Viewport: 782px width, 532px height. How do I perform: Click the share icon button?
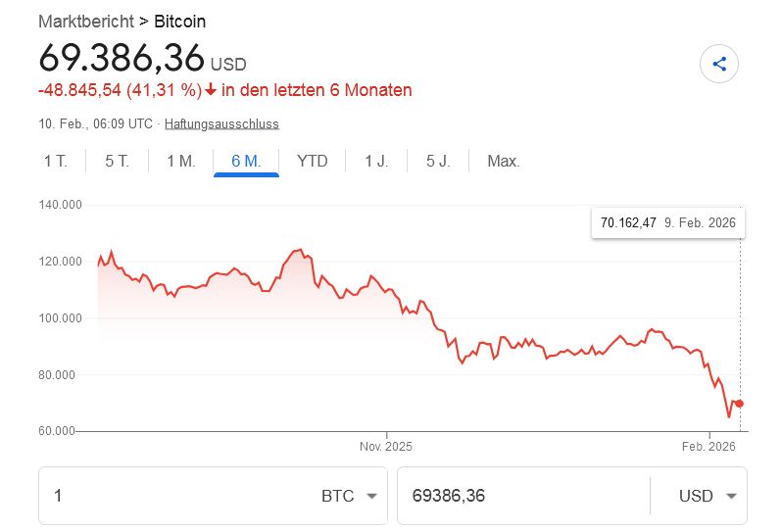pos(719,65)
